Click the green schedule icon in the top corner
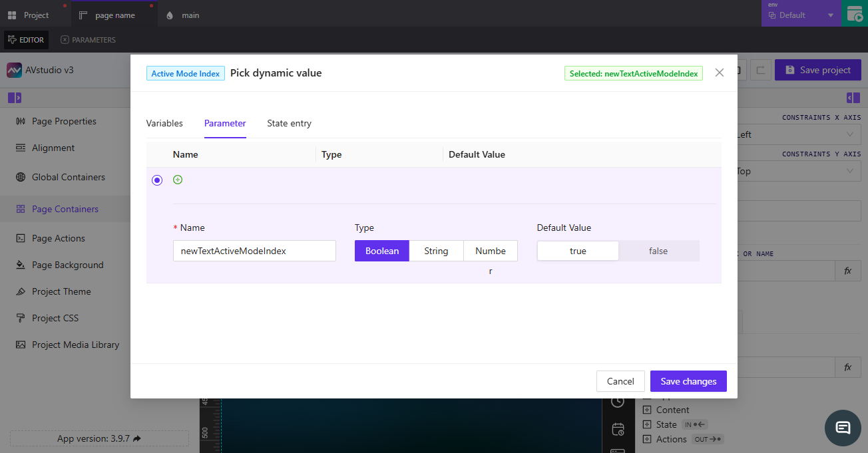868x453 pixels. click(x=855, y=13)
